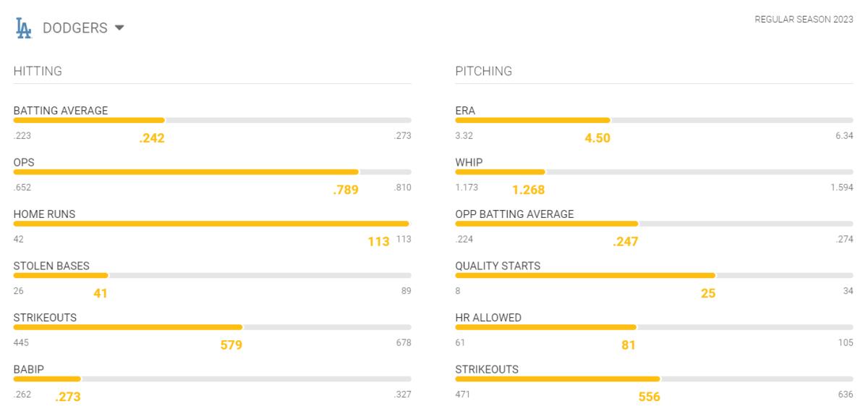Open the Dodgers team dropdown arrow
This screenshot has height=417, width=868.
119,28
